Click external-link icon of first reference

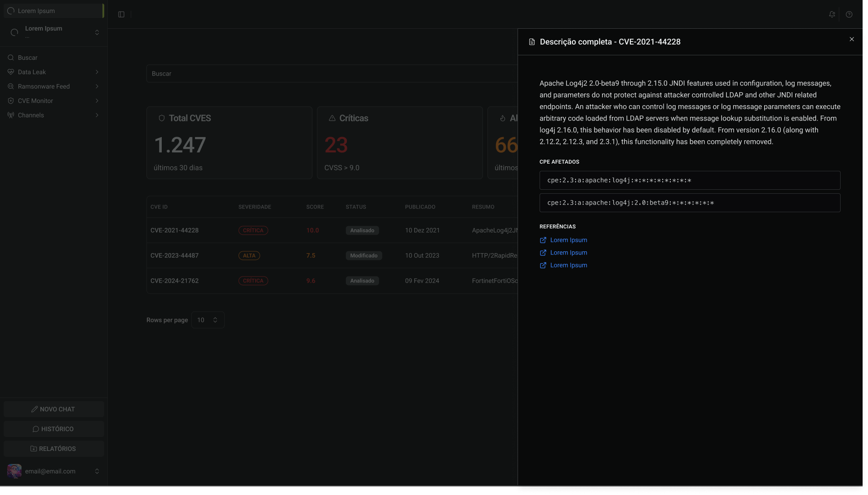pyautogui.click(x=543, y=240)
